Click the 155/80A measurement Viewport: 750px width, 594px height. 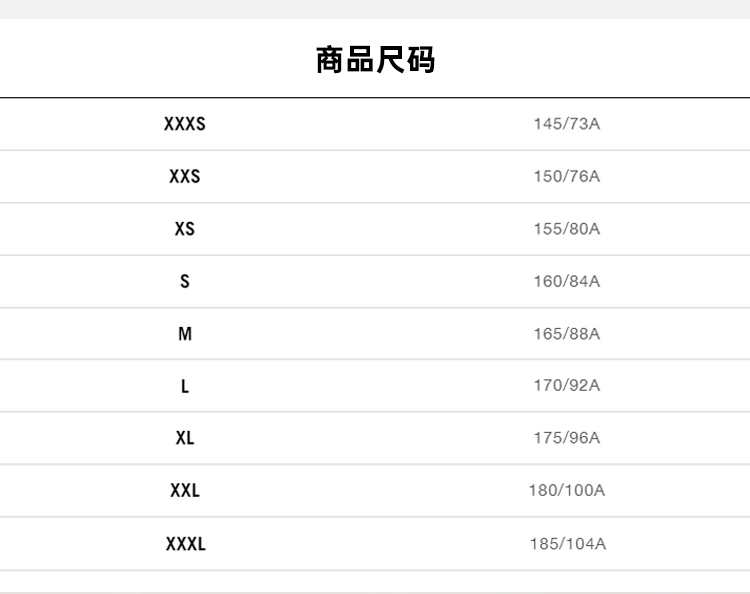click(x=566, y=229)
